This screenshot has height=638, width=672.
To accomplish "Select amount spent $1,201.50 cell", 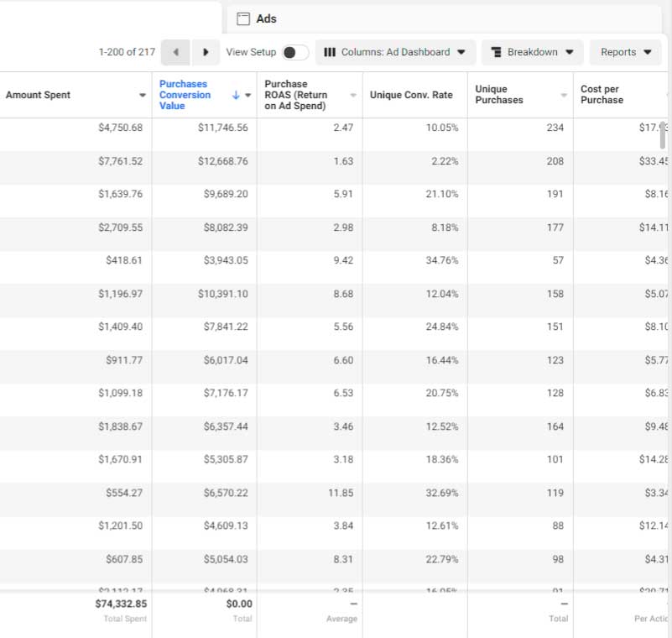I will (121, 526).
